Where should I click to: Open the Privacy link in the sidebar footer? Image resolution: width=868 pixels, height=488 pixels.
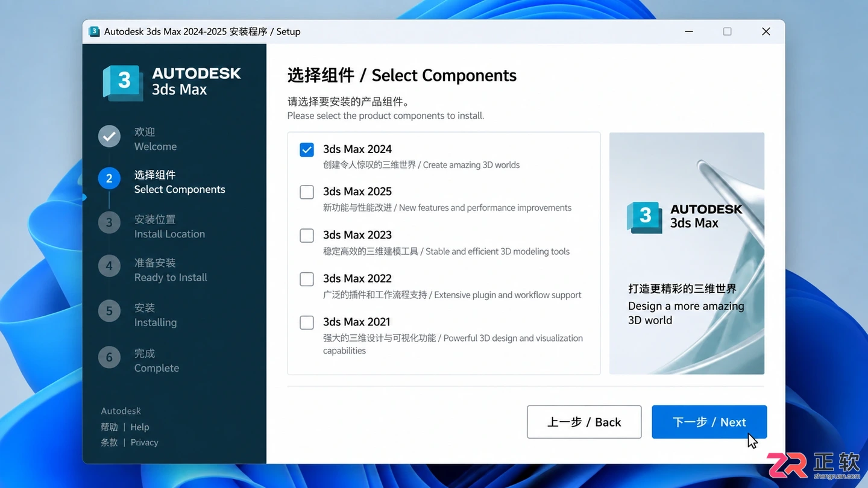pyautogui.click(x=145, y=442)
